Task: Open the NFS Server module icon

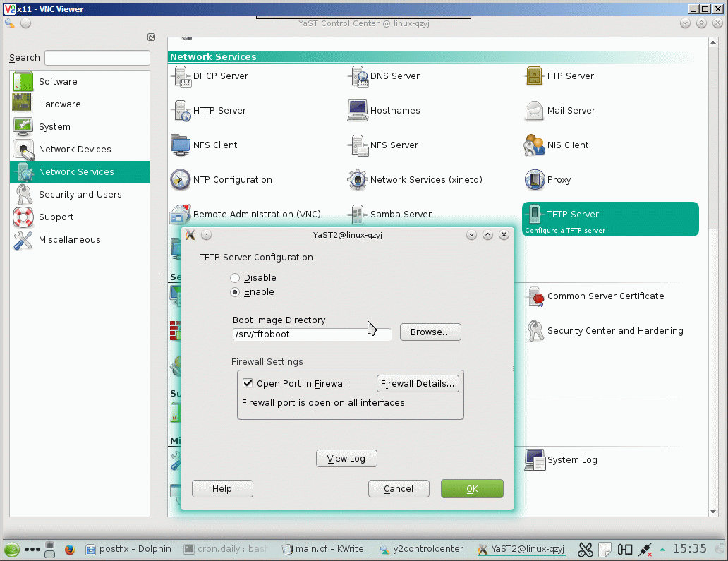Action: point(358,145)
